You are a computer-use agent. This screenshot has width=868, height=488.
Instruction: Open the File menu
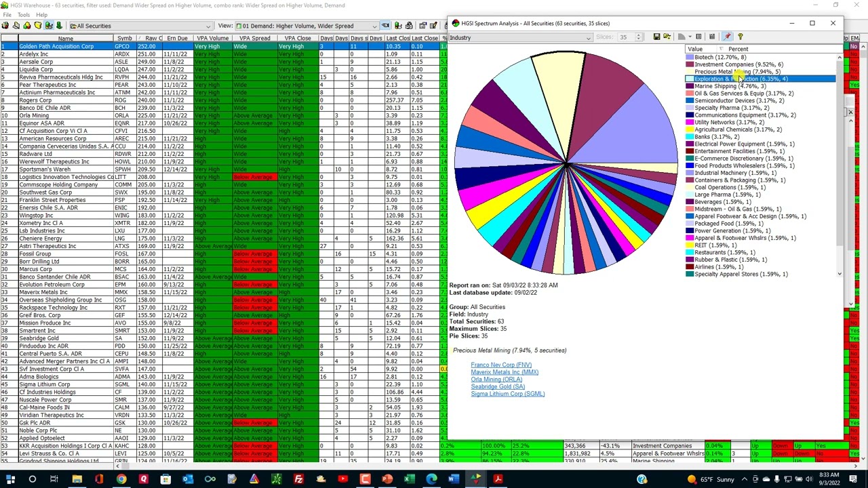coord(7,14)
